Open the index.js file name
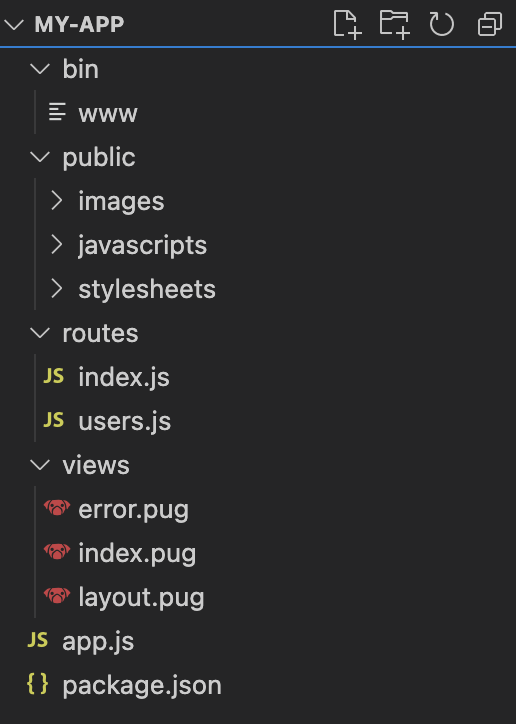Viewport: 516px width, 724px height. pos(124,378)
